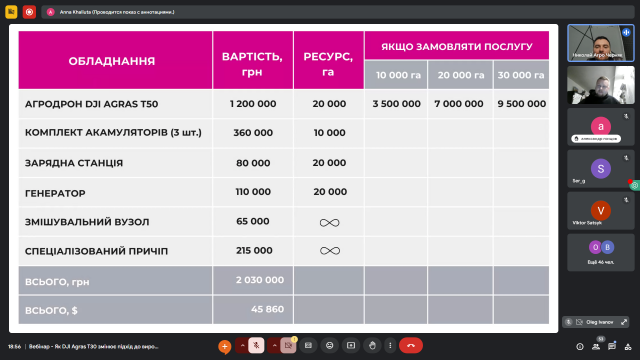Click 'ВСЬОГО, $' row label

[x=51, y=311]
